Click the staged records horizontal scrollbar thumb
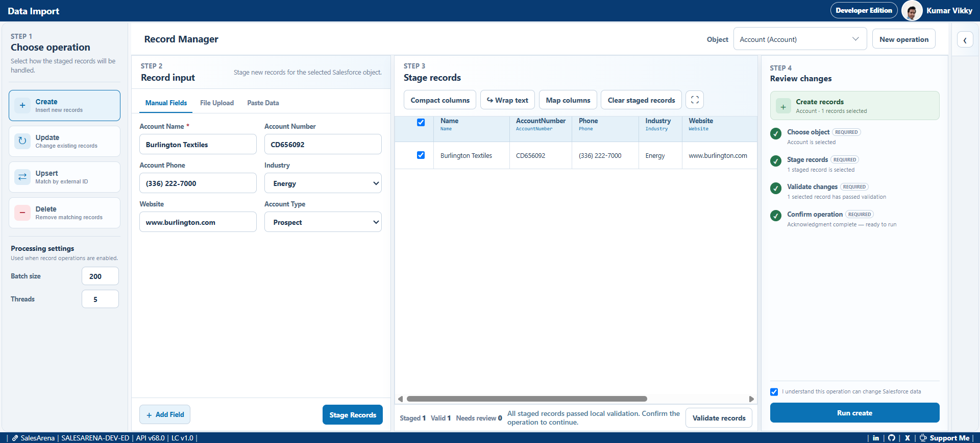The image size is (980, 443). [x=527, y=399]
